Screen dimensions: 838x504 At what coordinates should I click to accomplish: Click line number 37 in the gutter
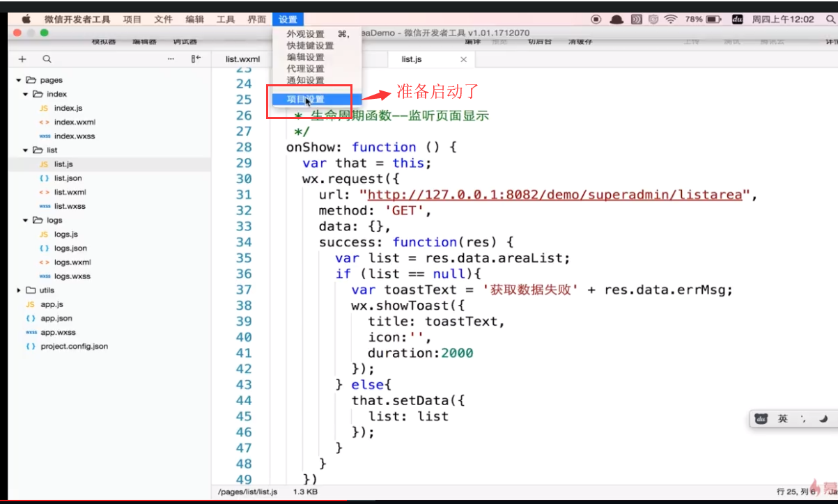(x=244, y=290)
